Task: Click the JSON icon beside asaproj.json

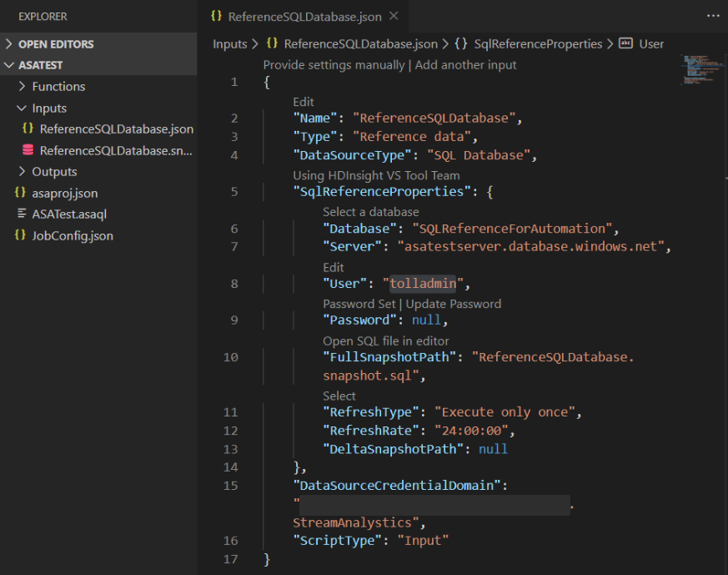Action: [x=21, y=193]
